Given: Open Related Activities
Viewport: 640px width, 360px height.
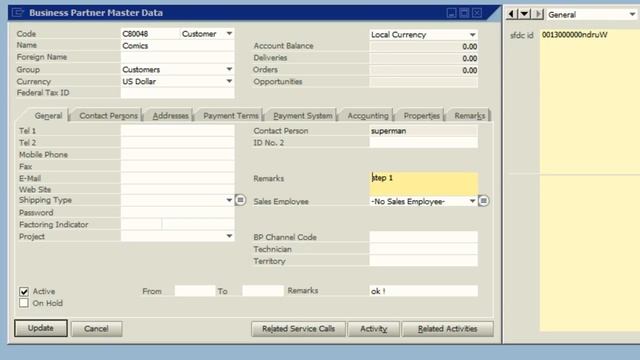Looking at the screenshot, I should [x=447, y=329].
